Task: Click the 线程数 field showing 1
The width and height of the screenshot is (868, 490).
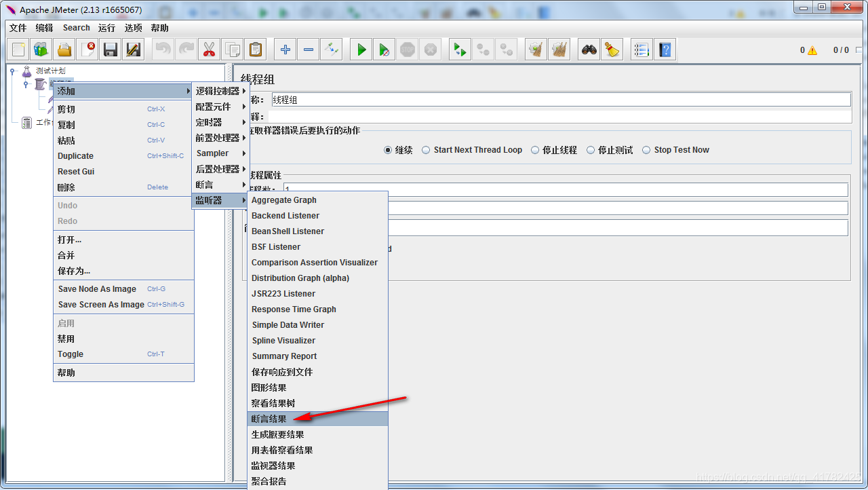Action: (566, 189)
